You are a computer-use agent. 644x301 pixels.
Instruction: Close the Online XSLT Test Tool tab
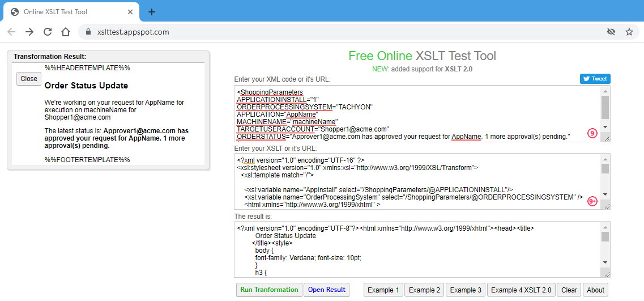click(130, 12)
